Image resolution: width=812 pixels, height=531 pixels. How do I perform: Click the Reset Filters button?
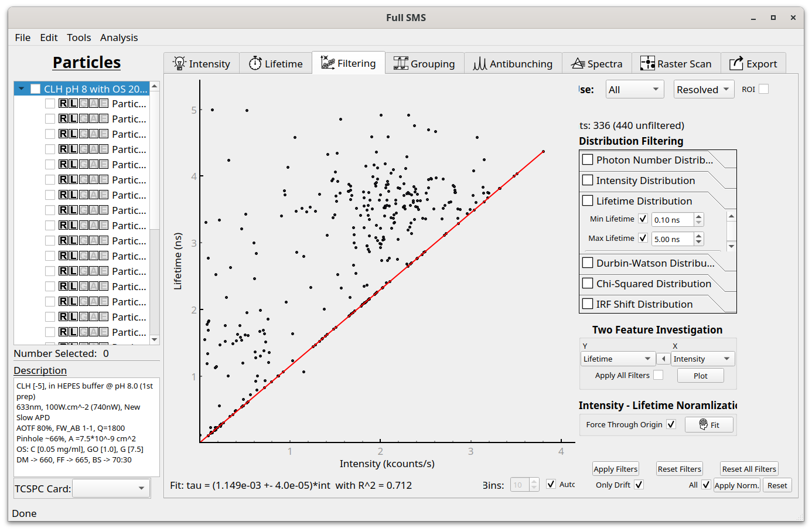[x=679, y=469]
